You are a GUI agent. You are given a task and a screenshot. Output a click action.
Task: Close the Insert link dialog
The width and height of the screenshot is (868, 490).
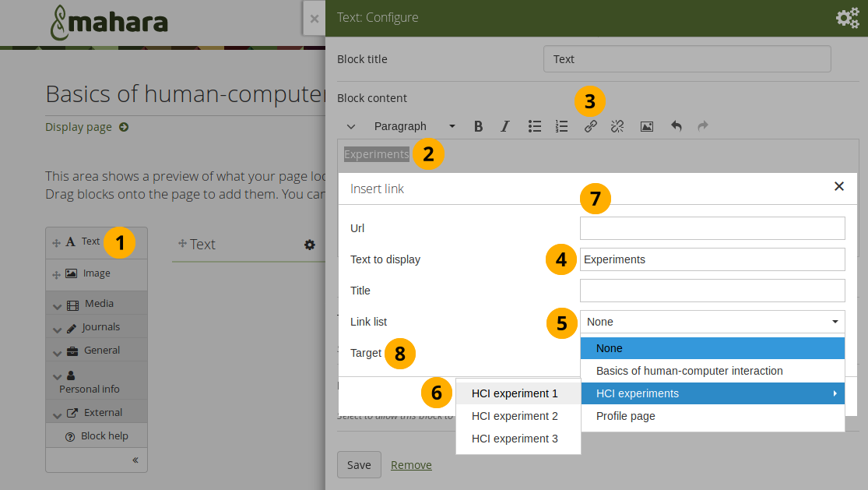[838, 186]
